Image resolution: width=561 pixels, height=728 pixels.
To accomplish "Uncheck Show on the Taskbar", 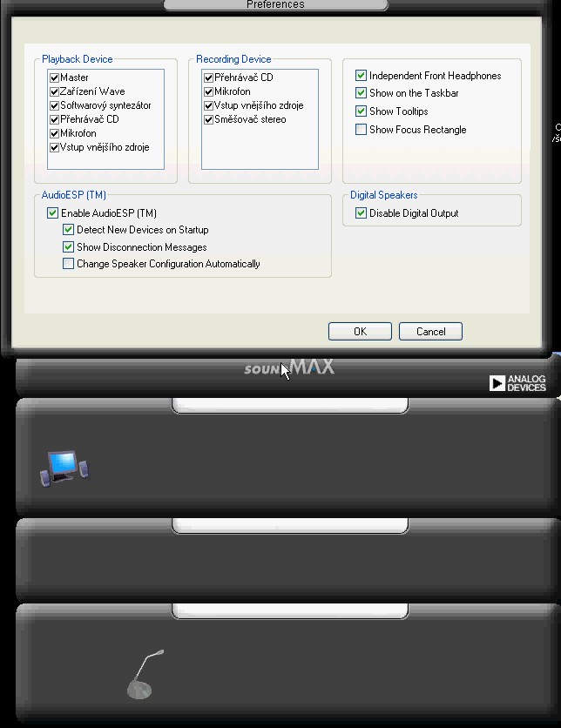I will (x=361, y=93).
